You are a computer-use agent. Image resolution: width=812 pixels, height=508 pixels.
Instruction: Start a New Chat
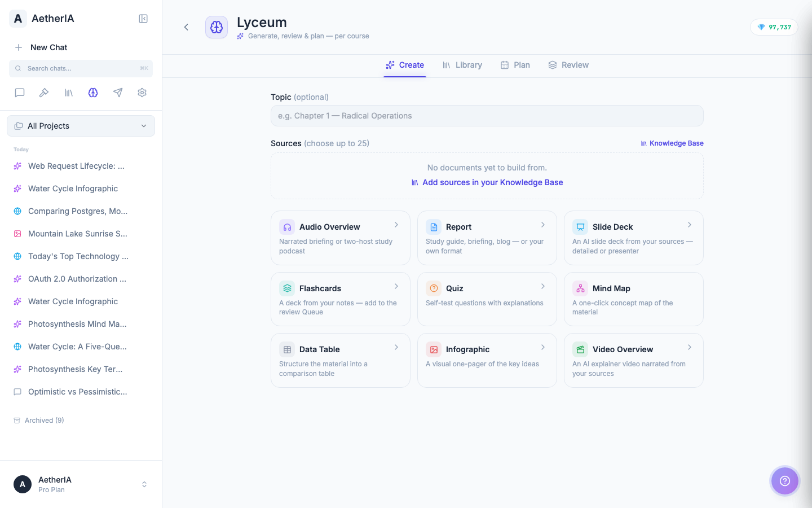click(81, 47)
